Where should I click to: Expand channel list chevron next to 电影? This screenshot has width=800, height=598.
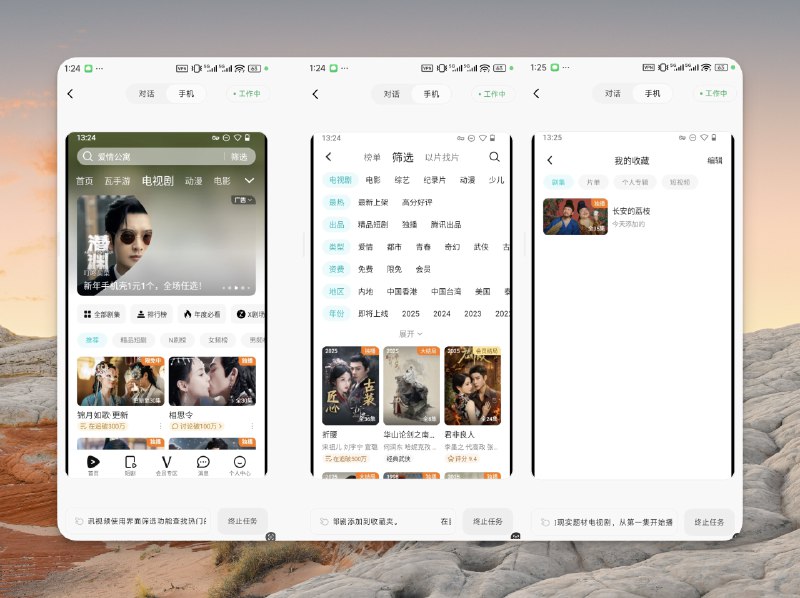coord(249,181)
